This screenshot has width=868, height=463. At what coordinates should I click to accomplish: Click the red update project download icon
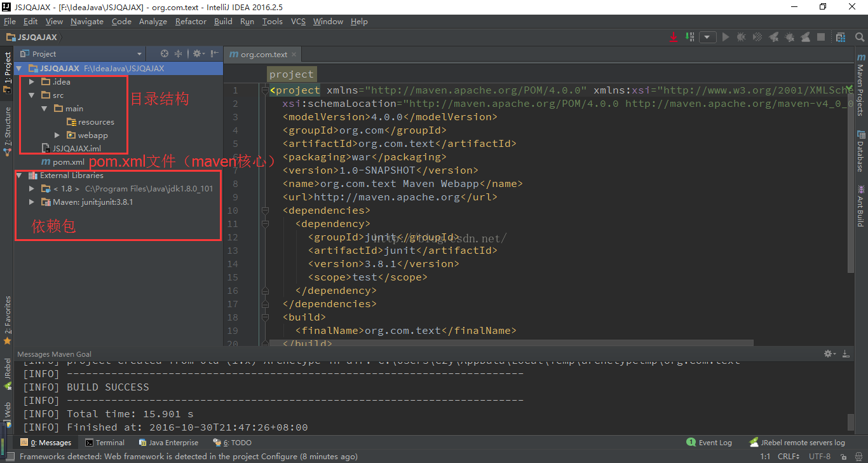click(674, 38)
